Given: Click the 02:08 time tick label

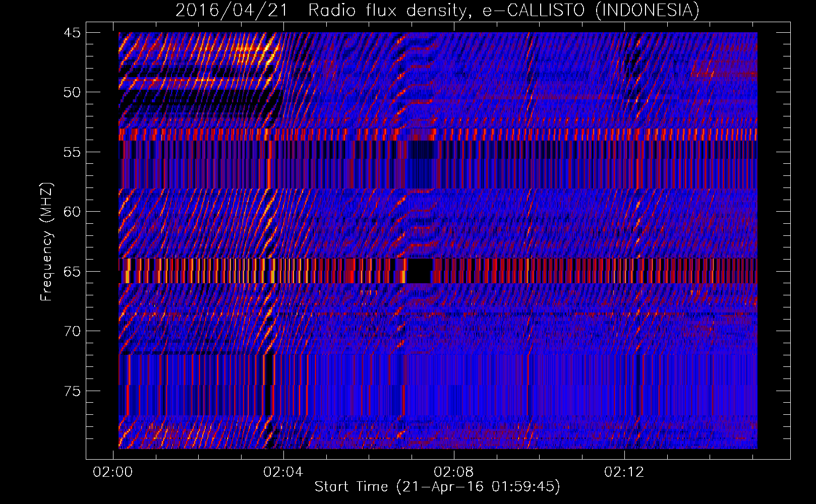Looking at the screenshot, I should click(x=454, y=472).
